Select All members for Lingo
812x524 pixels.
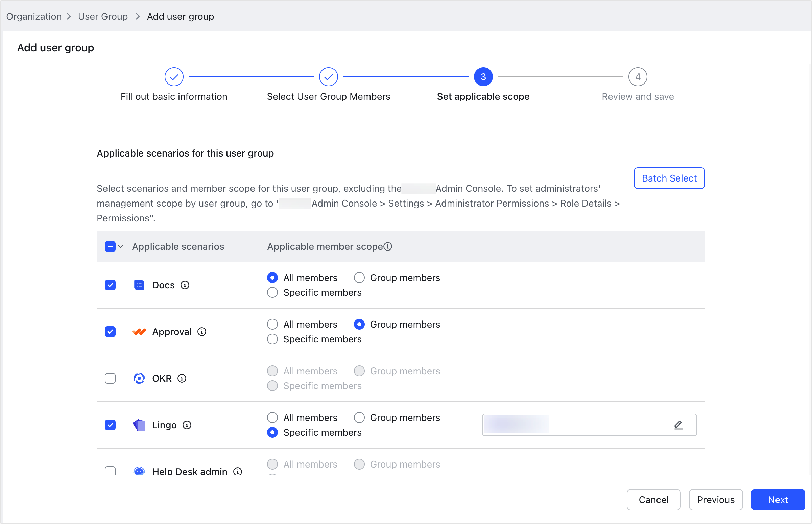(272, 418)
